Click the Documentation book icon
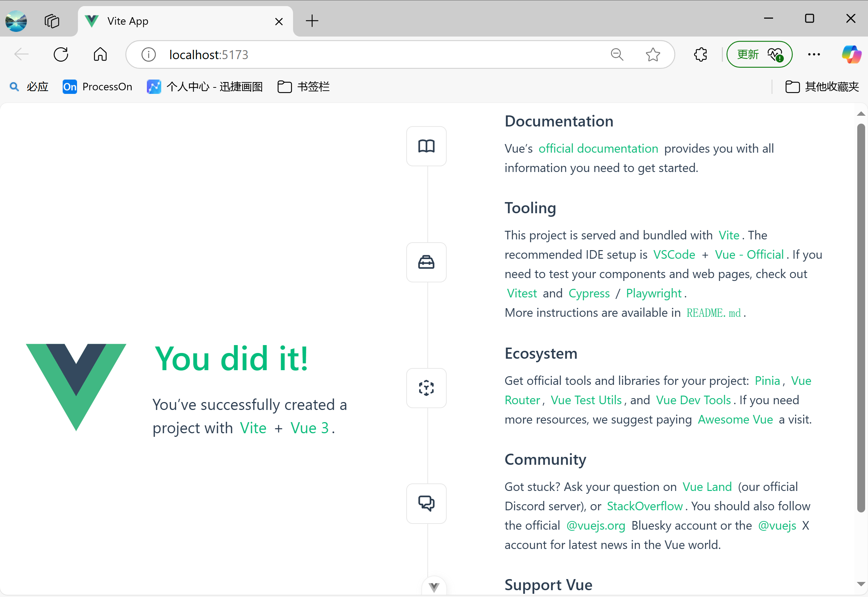 [x=426, y=146]
